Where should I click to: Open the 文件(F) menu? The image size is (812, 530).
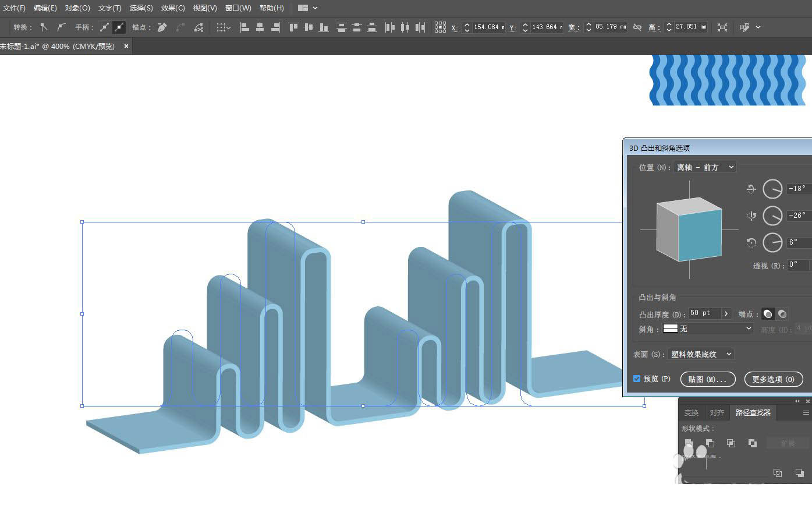point(14,8)
